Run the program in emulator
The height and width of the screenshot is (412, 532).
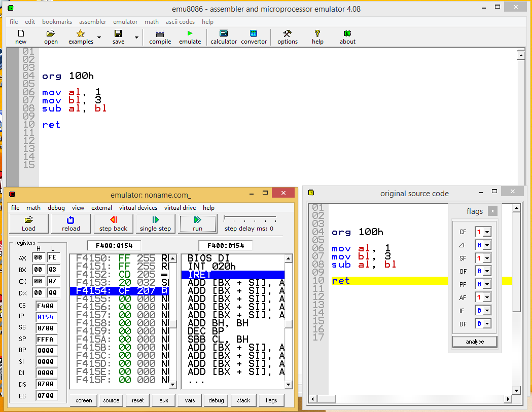[x=197, y=223]
